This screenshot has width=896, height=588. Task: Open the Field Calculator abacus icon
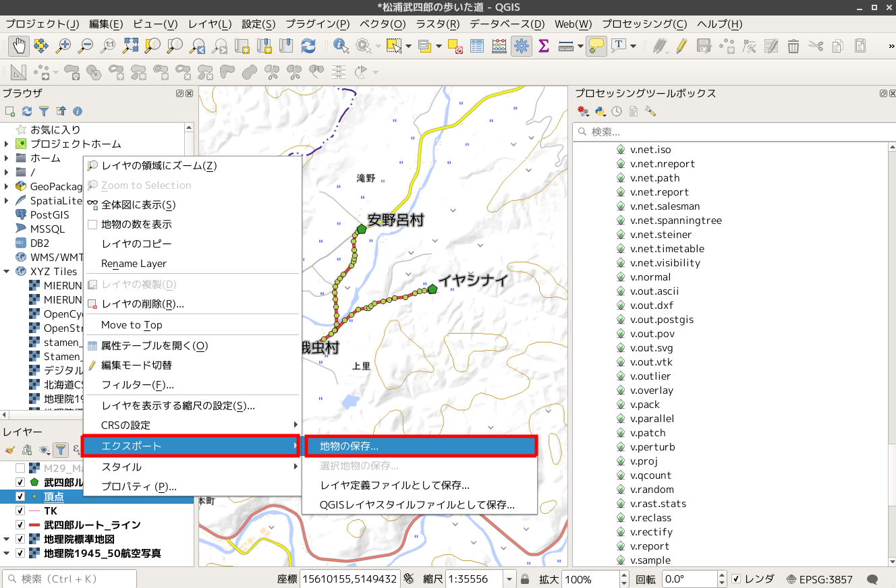click(499, 46)
